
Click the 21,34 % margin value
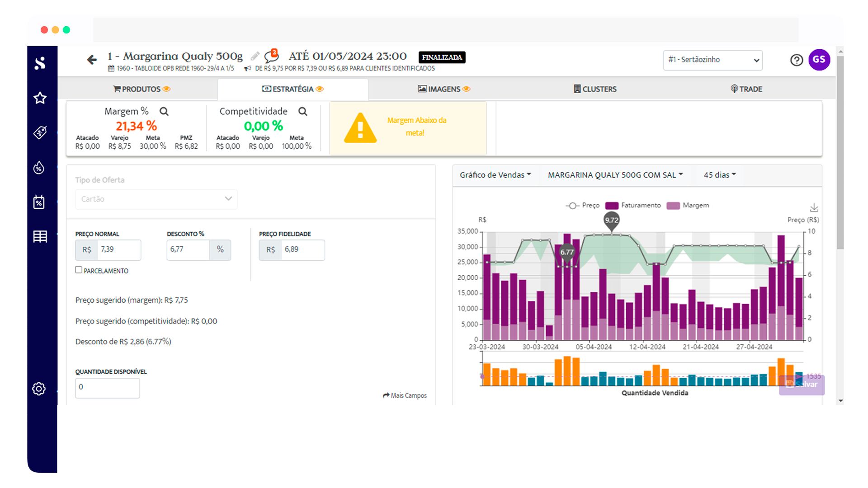tap(136, 126)
